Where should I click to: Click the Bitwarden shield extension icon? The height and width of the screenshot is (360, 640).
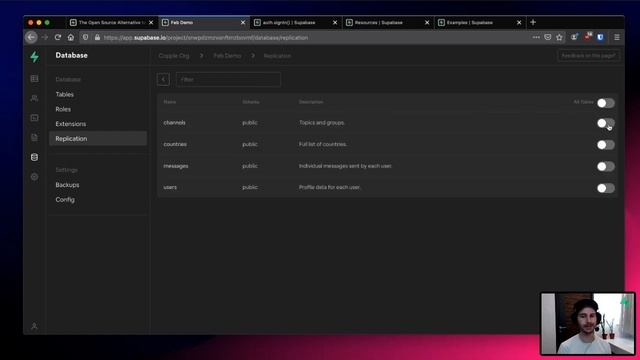click(x=600, y=37)
